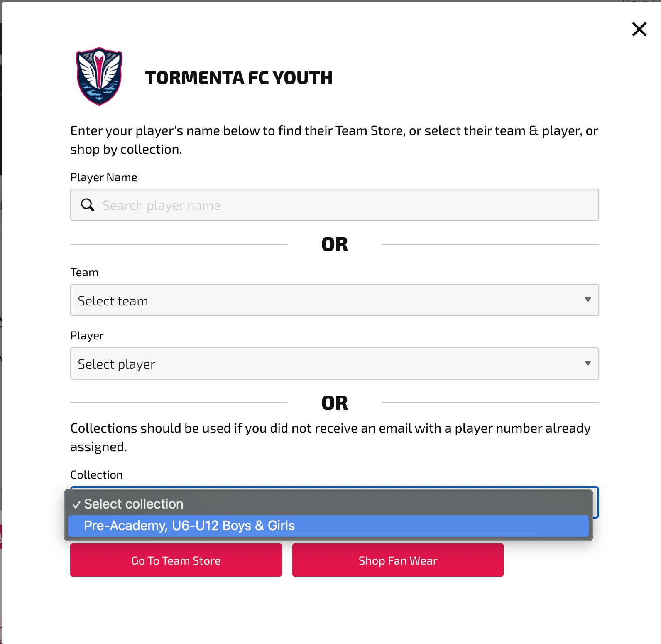Click the first OR divider text
661x644 pixels.
[x=335, y=244]
